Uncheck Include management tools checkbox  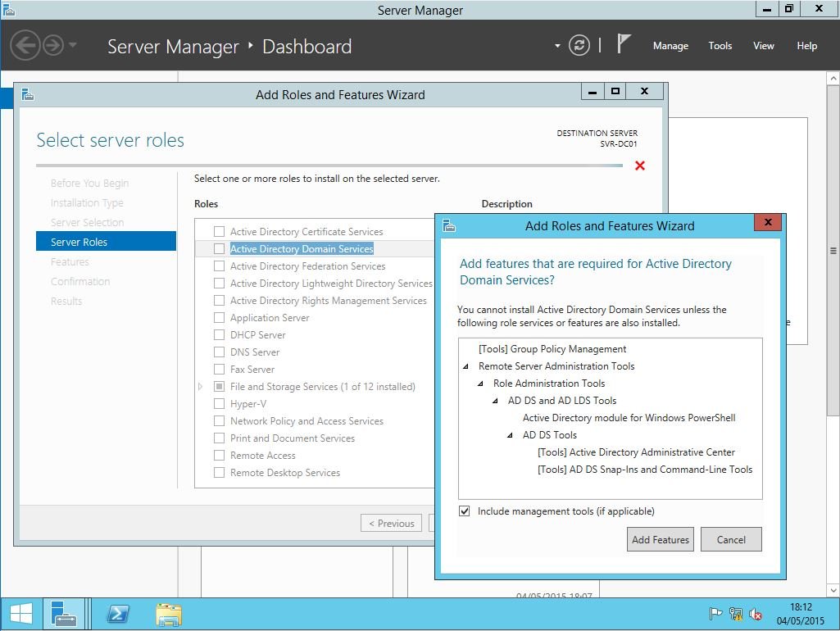(465, 511)
